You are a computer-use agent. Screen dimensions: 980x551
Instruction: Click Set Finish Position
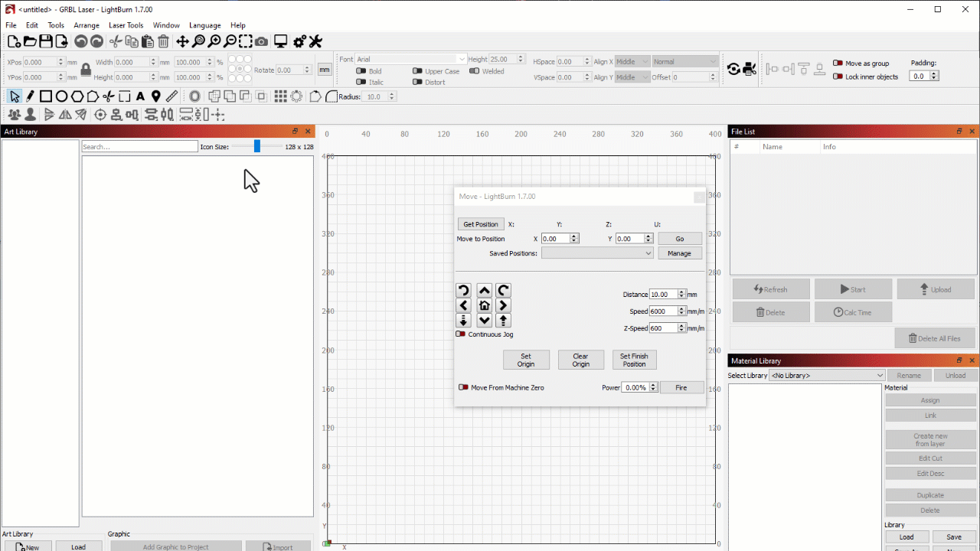click(x=634, y=360)
